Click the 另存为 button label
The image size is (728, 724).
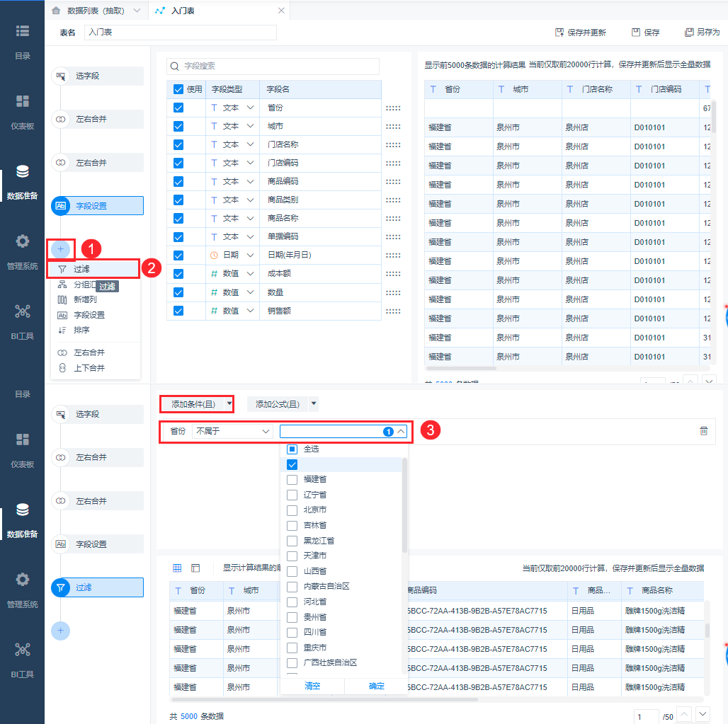pyautogui.click(x=708, y=32)
